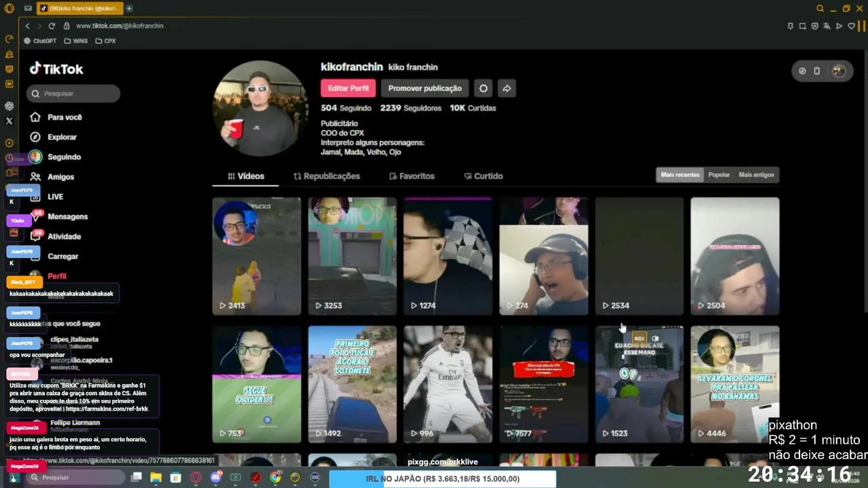The height and width of the screenshot is (488, 868).
Task: Open the video with 1523 views
Action: click(x=639, y=384)
